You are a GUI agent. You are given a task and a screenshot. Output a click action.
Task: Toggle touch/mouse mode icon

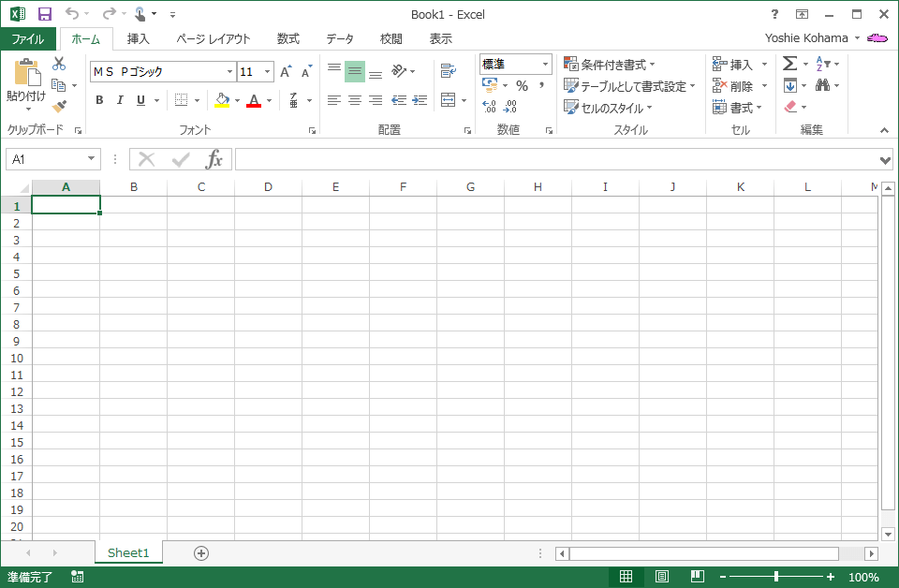pos(140,14)
